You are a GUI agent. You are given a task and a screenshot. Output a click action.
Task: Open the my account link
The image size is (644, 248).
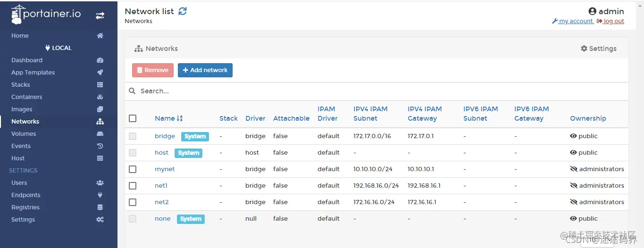pyautogui.click(x=572, y=21)
